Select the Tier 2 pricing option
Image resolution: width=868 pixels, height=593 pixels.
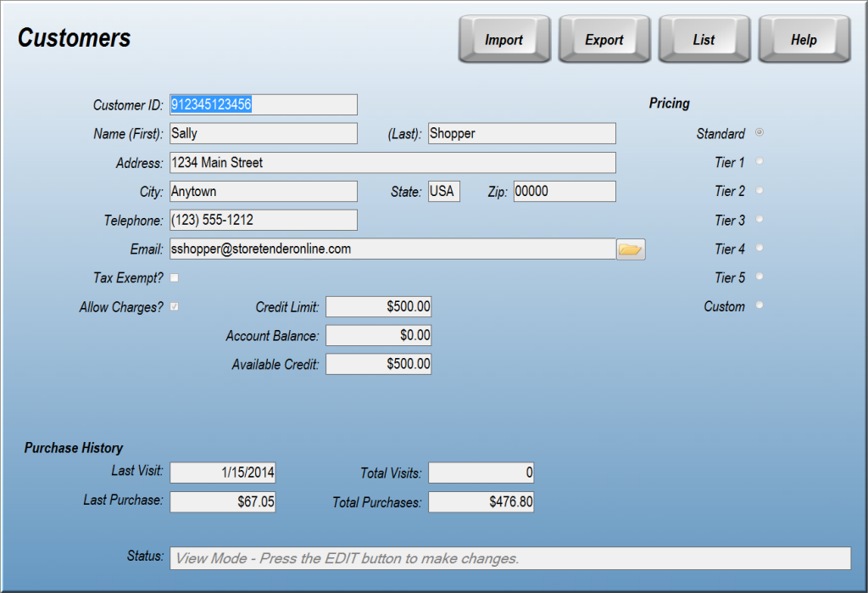[x=759, y=190]
